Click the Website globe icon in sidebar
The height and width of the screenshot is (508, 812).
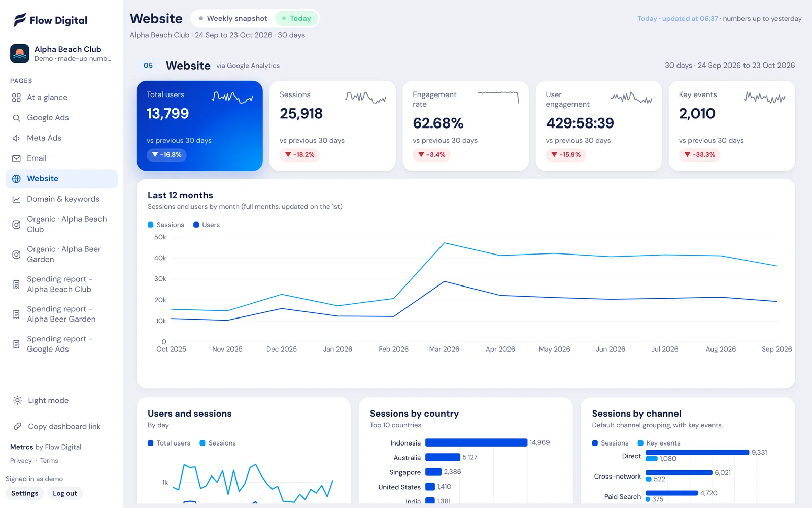click(x=16, y=179)
